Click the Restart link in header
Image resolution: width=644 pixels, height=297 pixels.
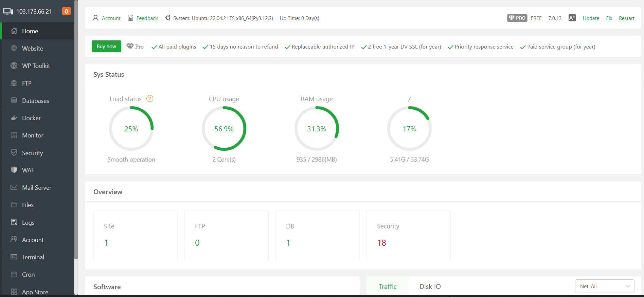(626, 18)
